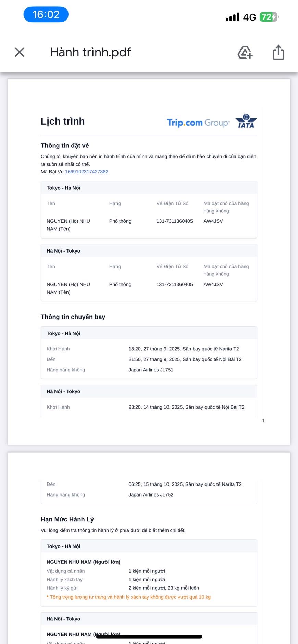Tap the Lịch trình page heading
The image size is (298, 644).
63,121
